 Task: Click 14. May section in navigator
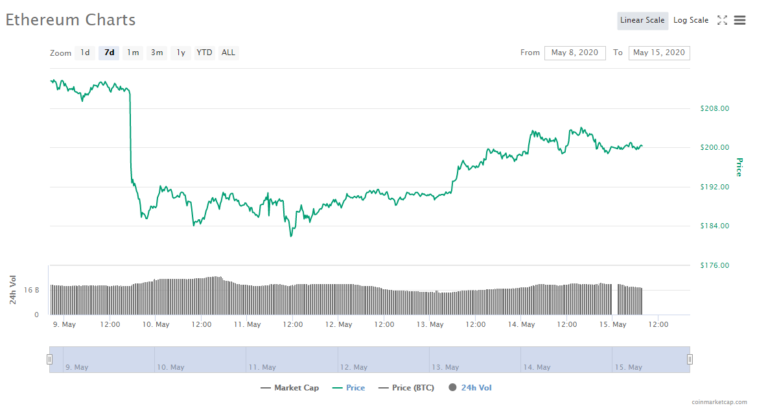(566, 360)
